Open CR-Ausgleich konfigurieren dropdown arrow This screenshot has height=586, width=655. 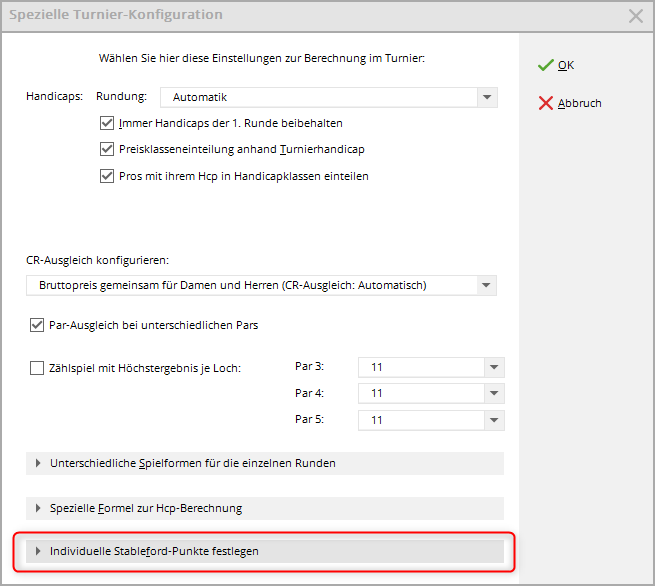(x=486, y=286)
